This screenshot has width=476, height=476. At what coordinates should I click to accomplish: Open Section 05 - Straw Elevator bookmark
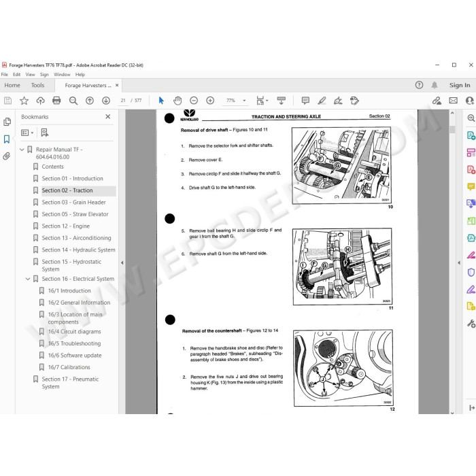(75, 214)
